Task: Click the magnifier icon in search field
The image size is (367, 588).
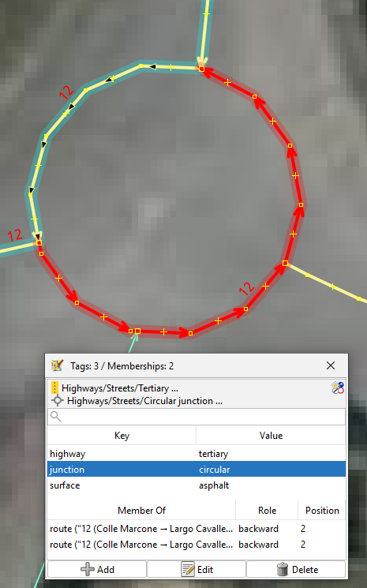Action: (x=55, y=416)
